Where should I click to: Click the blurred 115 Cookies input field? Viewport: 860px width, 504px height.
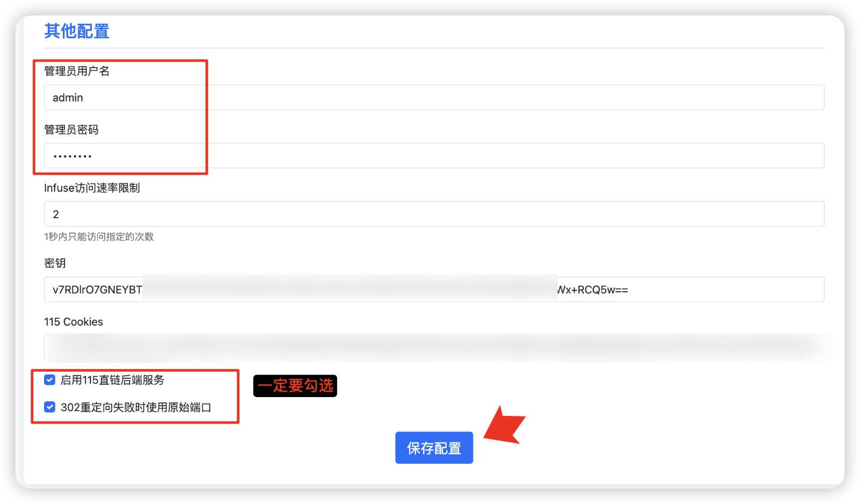point(434,348)
